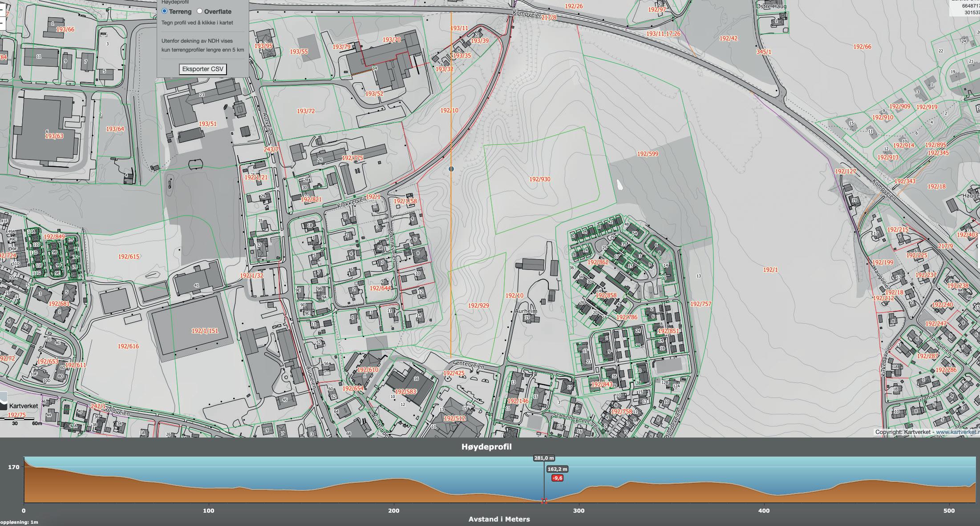Viewport: 980px width, 526px height.
Task: Click parcel label 192/930 on map
Action: pos(539,179)
